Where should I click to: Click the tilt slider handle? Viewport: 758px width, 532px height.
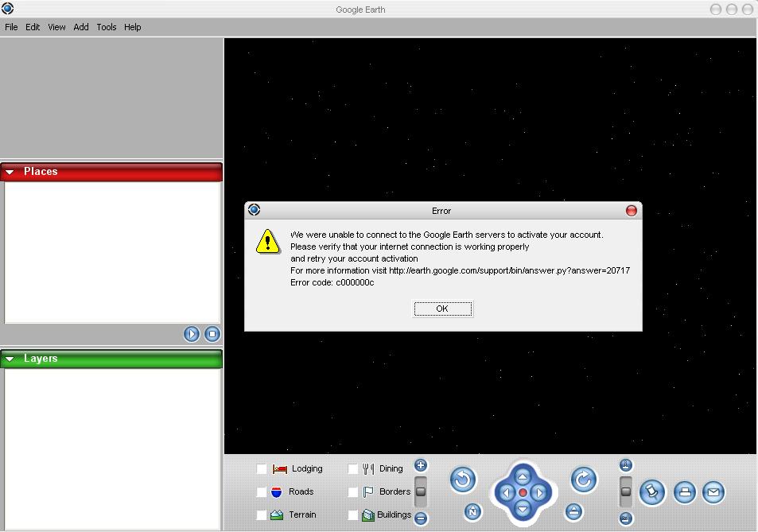tap(625, 492)
